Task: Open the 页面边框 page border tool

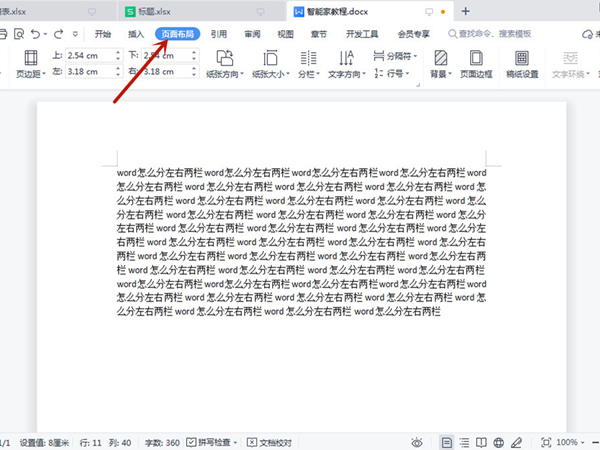Action: [x=476, y=61]
